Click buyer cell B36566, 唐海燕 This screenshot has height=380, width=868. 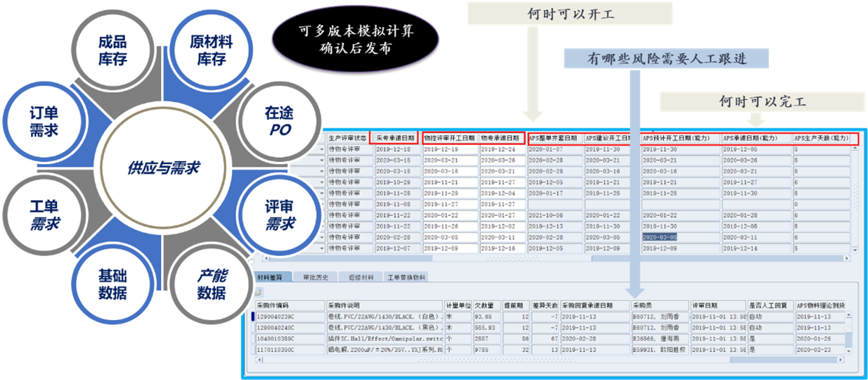661,338
